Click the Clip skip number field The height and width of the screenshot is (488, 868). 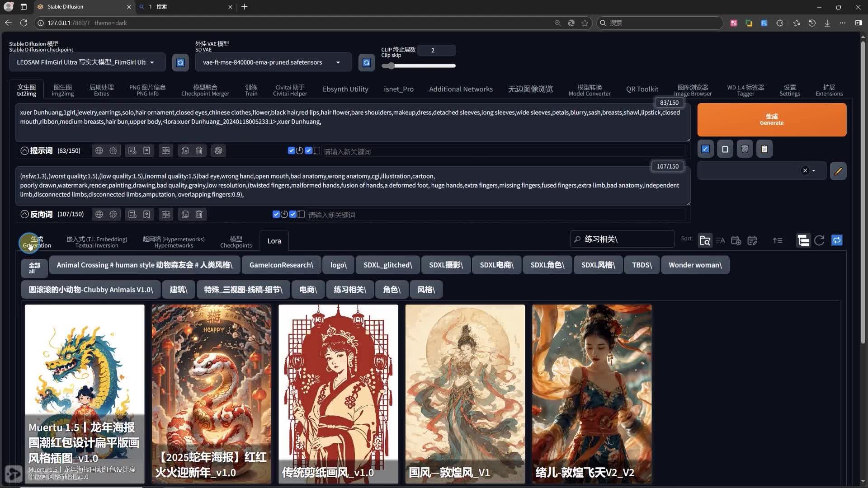436,50
